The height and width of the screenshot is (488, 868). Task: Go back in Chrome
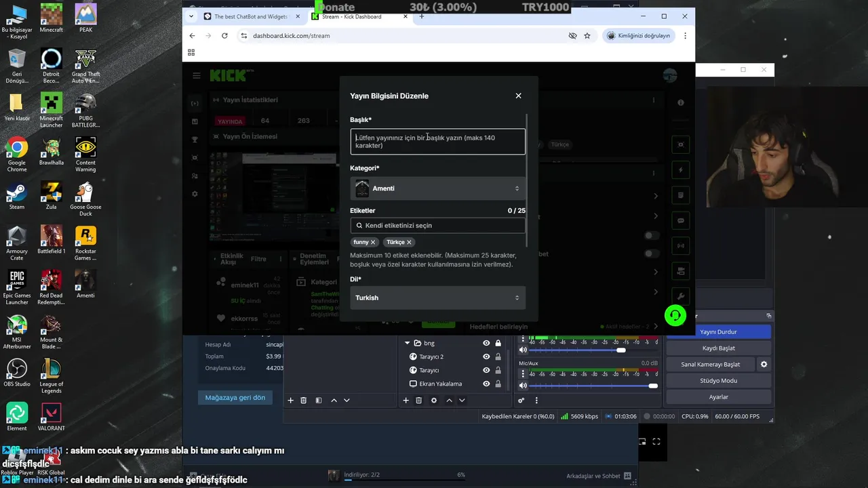[192, 36]
